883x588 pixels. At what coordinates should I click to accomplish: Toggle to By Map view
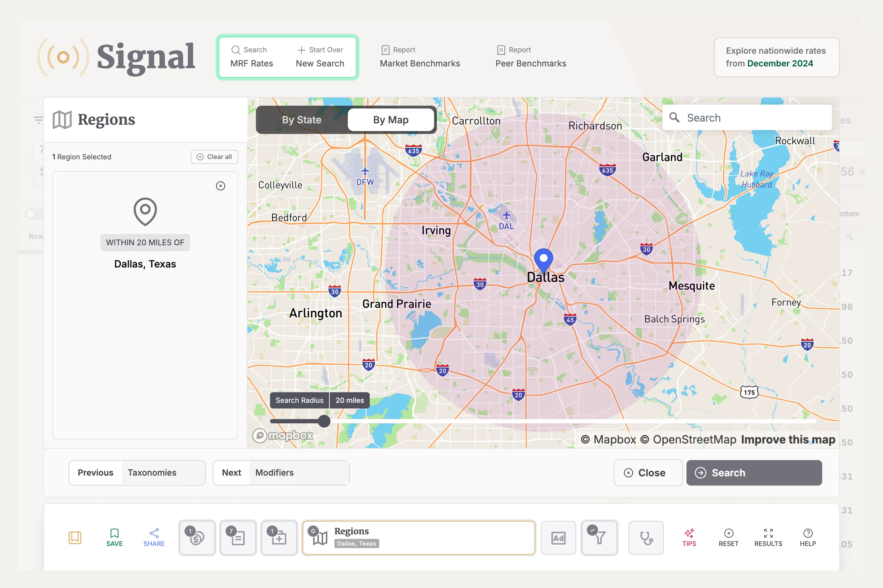391,119
